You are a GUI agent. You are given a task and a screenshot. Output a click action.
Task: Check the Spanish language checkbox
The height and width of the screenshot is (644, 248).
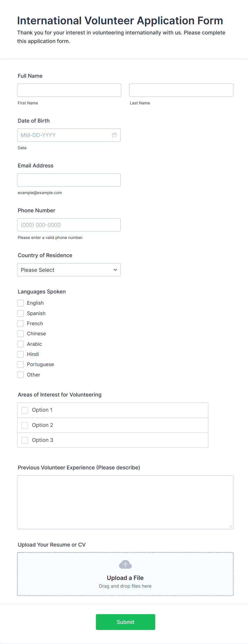21,313
